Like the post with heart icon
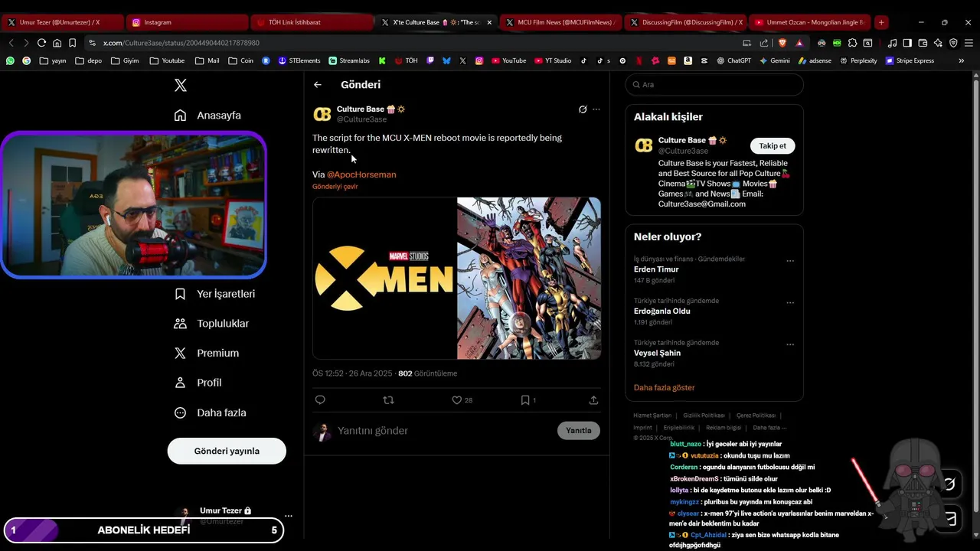The image size is (980, 551). pos(456,400)
